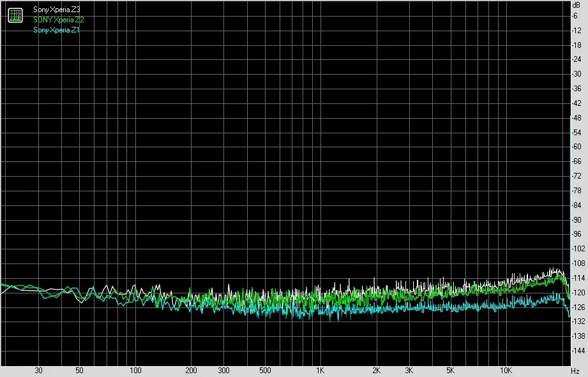Select the Sony Xperia Z3 legend entry
The height and width of the screenshot is (377, 588).
coord(57,10)
